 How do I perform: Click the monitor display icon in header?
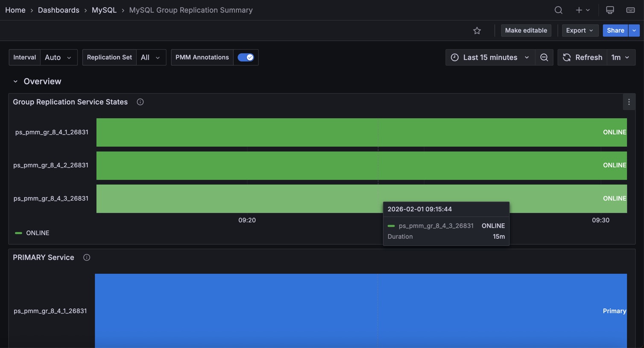pyautogui.click(x=610, y=10)
